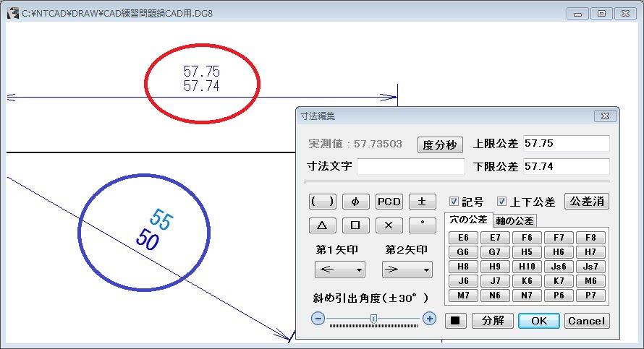Click the 50 dimension text in drawing
Viewport: 644px width, 349px height.
tap(148, 239)
